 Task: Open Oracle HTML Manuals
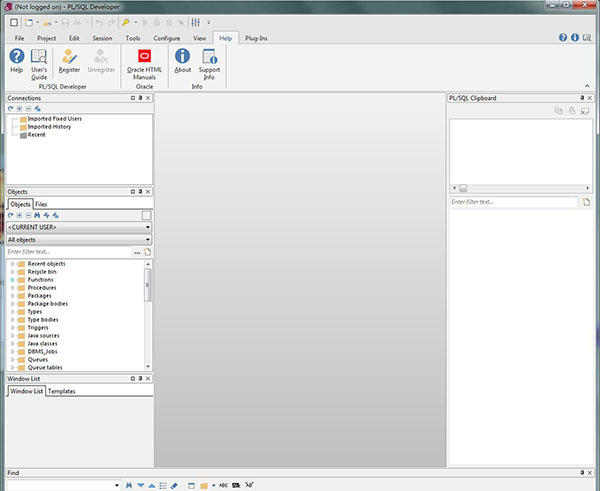[144, 64]
